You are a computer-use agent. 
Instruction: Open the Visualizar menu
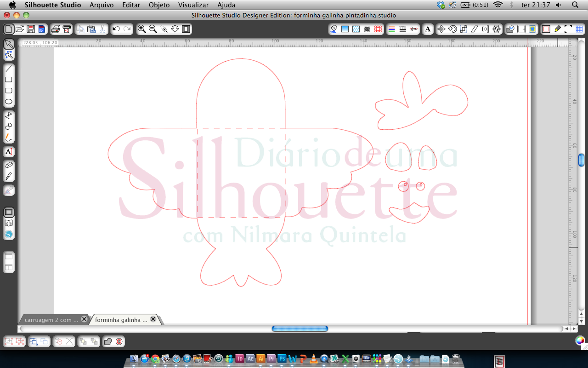point(193,5)
